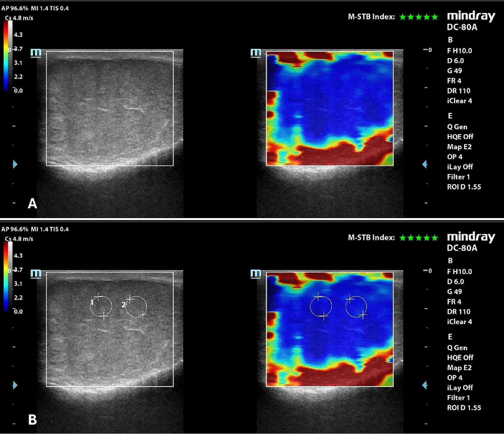Select the "B" mode heading in panel A
The image size is (504, 434).
pos(450,40)
